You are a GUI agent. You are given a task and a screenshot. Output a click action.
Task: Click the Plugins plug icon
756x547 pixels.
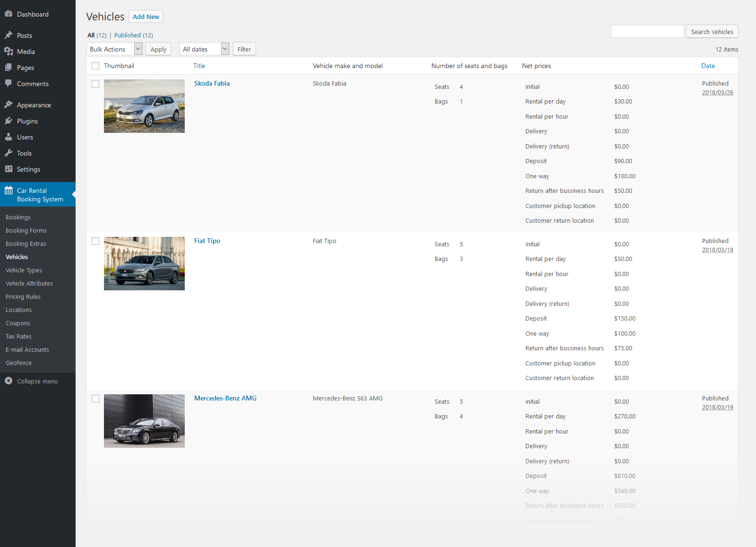point(9,121)
